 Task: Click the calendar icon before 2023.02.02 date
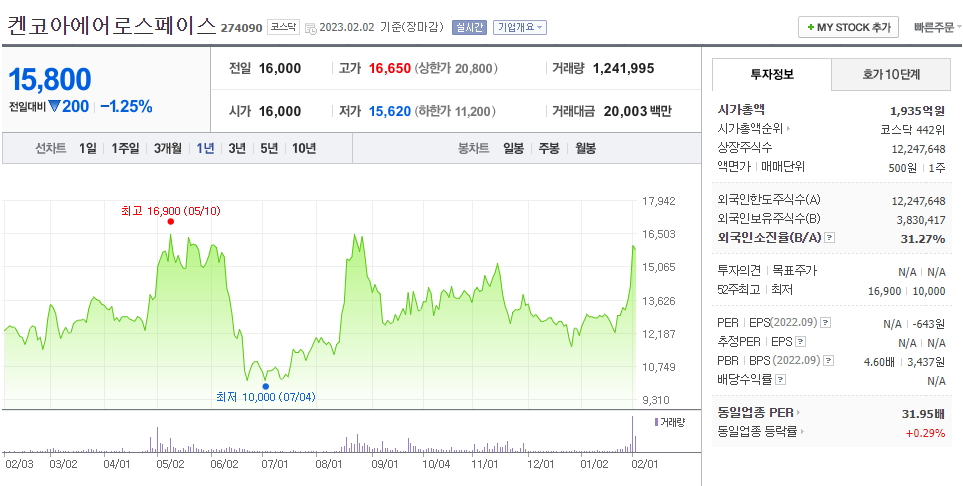click(311, 28)
